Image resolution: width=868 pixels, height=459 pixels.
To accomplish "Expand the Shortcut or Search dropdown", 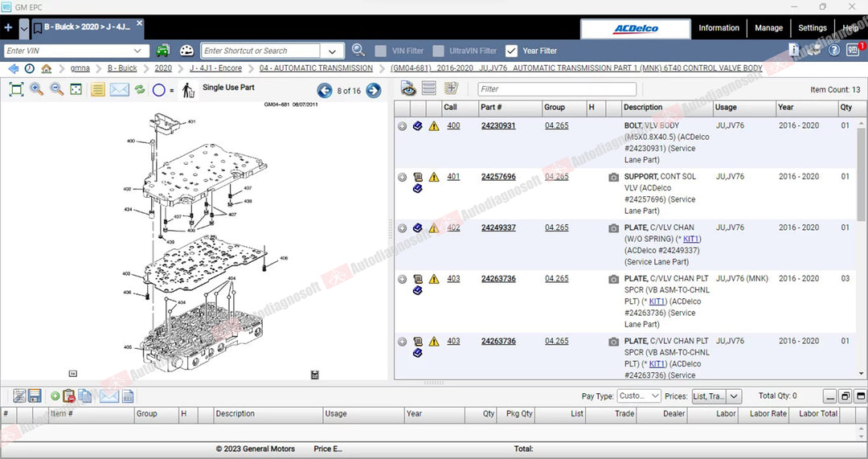I will pyautogui.click(x=332, y=51).
